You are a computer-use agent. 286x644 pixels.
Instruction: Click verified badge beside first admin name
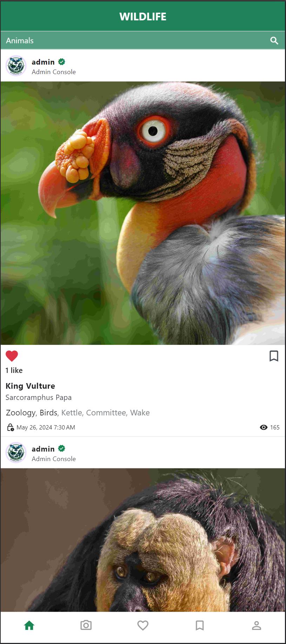click(61, 62)
